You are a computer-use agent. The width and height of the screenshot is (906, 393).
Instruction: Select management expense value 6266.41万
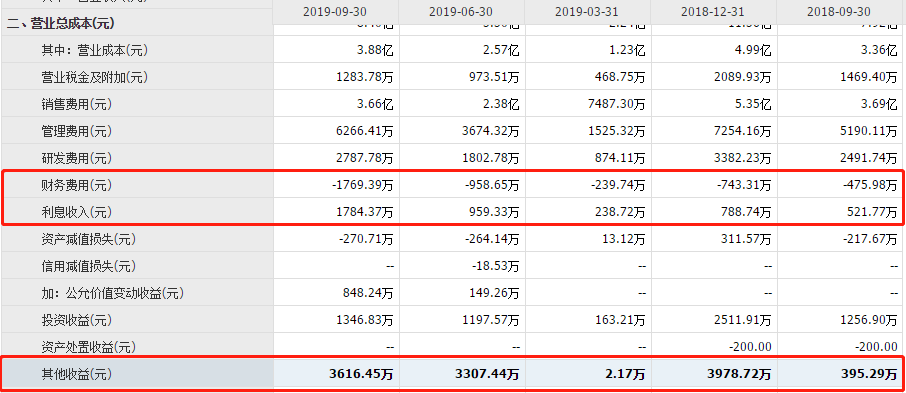coord(365,132)
